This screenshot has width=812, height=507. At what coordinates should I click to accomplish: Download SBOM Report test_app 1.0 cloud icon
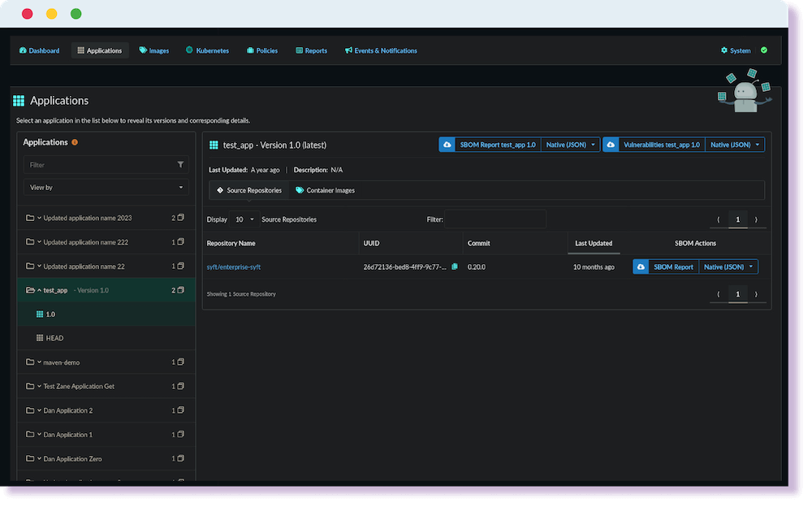447,145
